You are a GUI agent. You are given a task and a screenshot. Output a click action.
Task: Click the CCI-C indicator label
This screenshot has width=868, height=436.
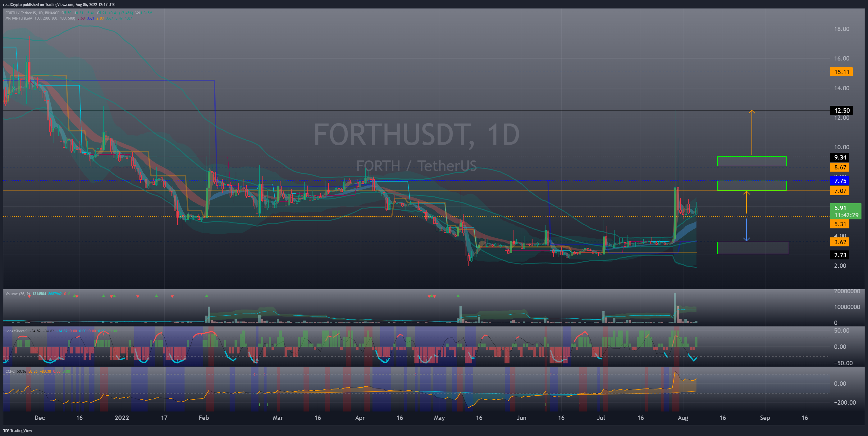pos(10,371)
